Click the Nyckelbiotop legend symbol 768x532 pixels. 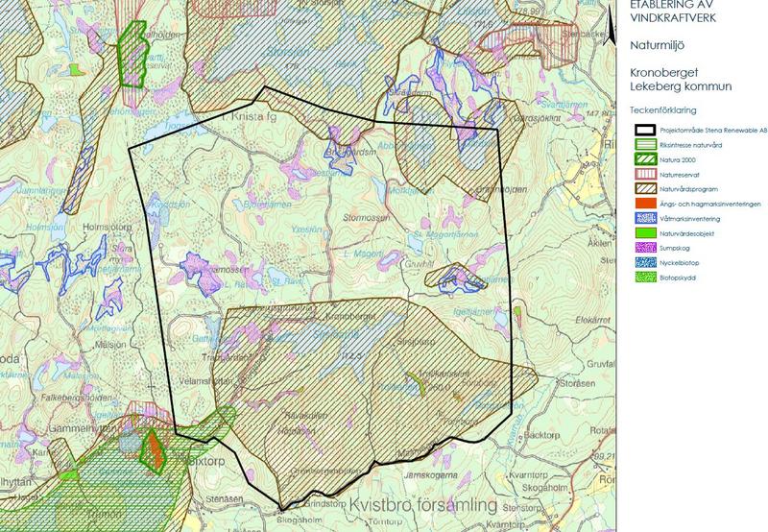[x=645, y=264]
